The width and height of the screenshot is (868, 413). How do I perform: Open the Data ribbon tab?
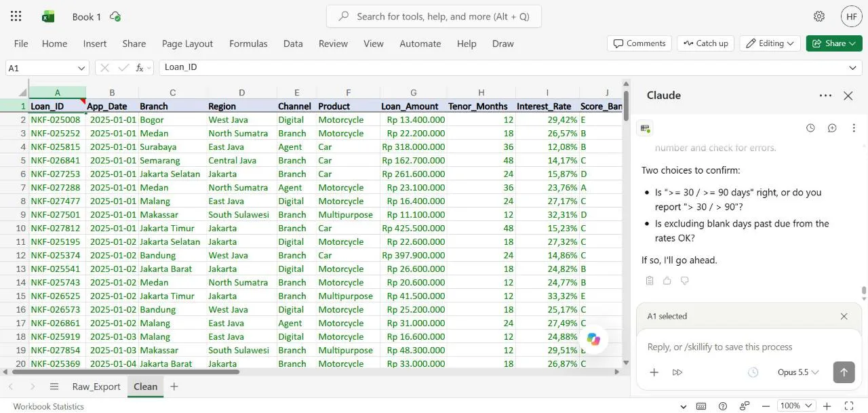[x=293, y=43]
